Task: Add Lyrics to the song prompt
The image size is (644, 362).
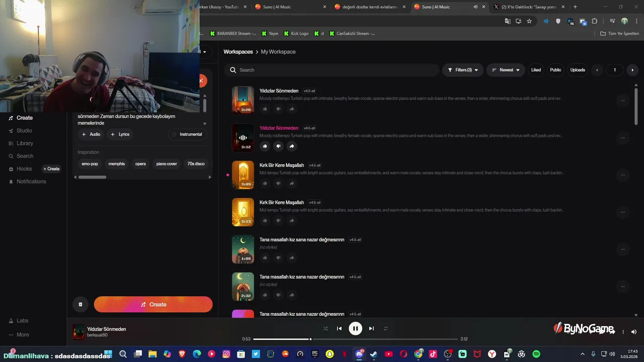Action: point(120,134)
